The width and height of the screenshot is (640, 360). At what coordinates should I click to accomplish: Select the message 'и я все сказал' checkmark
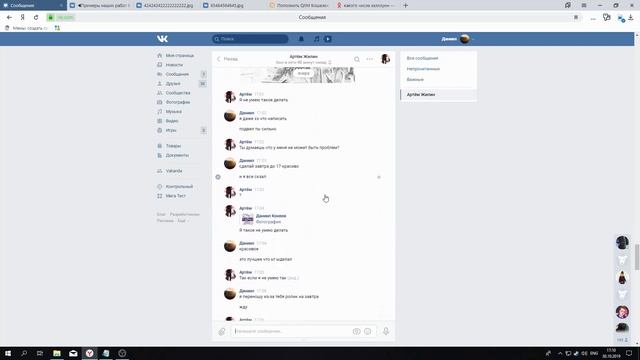(218, 177)
